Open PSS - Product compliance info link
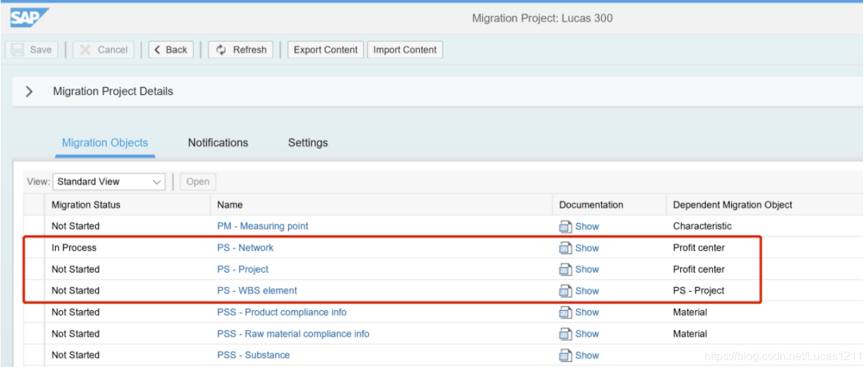 [282, 312]
